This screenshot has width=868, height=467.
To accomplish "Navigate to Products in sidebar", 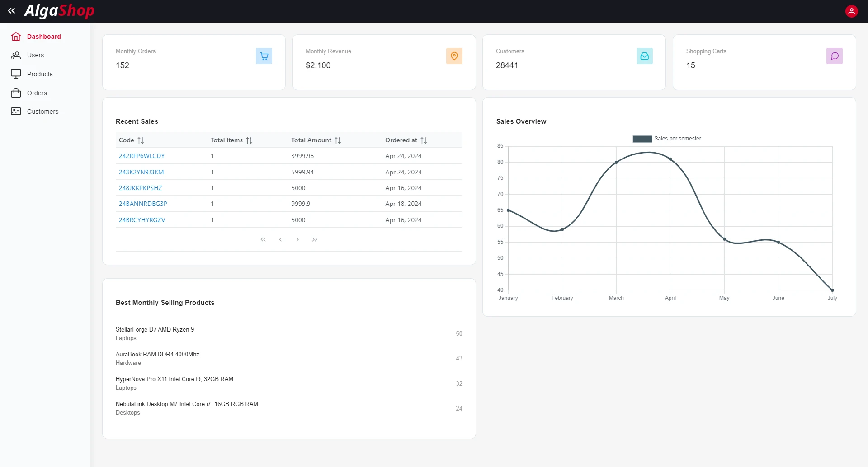I will 40,74.
